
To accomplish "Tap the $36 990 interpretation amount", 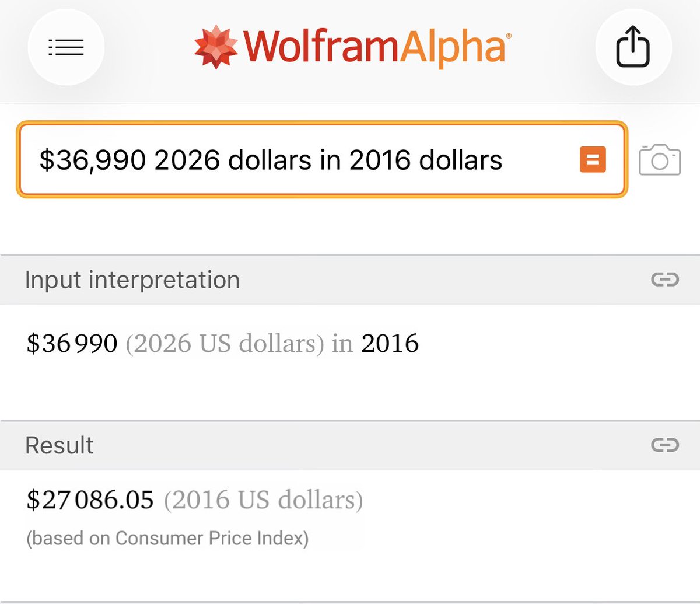I will pos(72,344).
